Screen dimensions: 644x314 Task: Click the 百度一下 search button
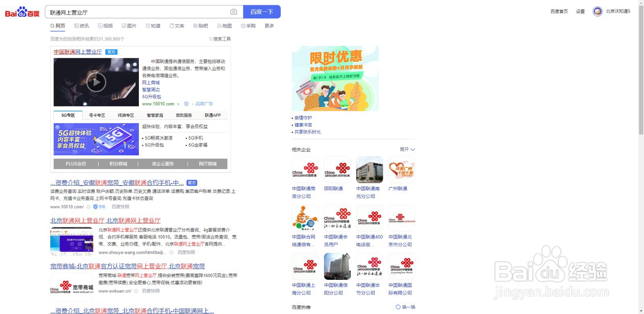coord(262,12)
